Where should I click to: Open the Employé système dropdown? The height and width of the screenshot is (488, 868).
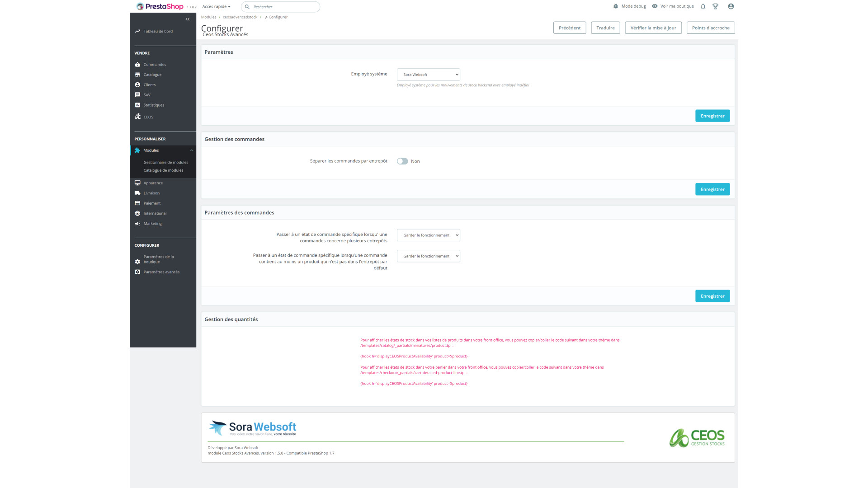(x=428, y=75)
